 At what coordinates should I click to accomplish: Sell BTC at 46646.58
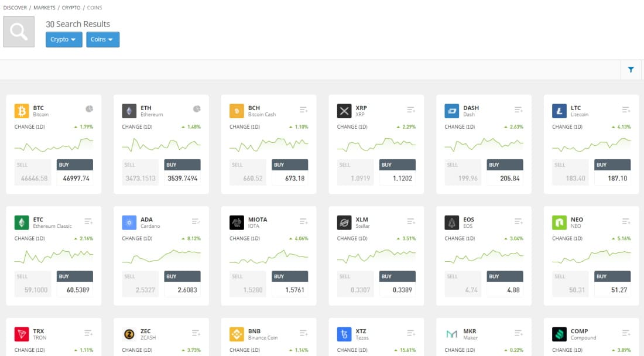click(33, 173)
